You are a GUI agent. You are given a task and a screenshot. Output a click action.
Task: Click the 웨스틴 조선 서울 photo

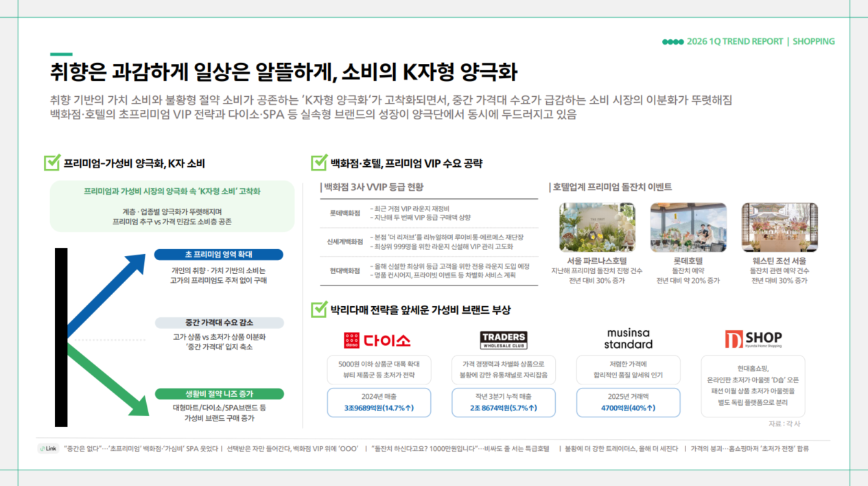(x=779, y=227)
